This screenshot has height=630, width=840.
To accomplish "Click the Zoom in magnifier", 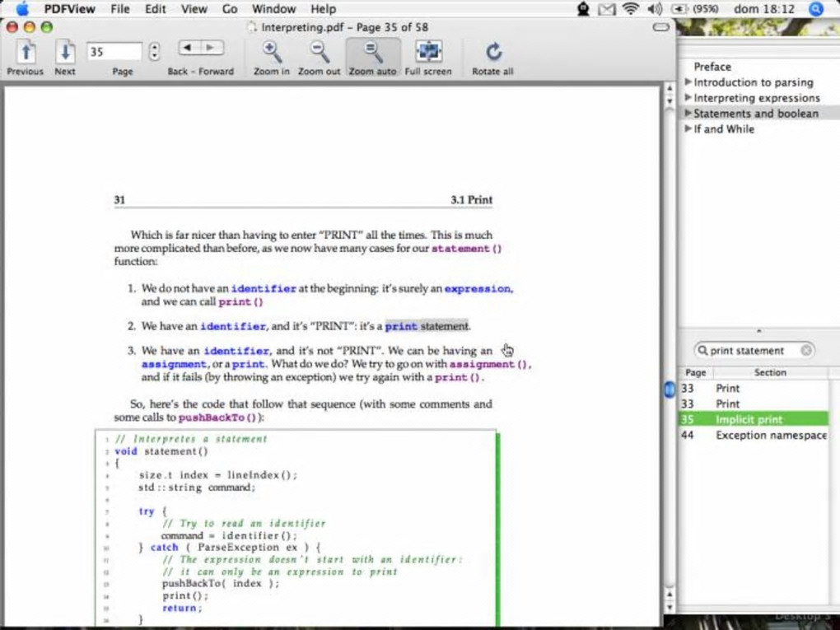I will point(271,53).
